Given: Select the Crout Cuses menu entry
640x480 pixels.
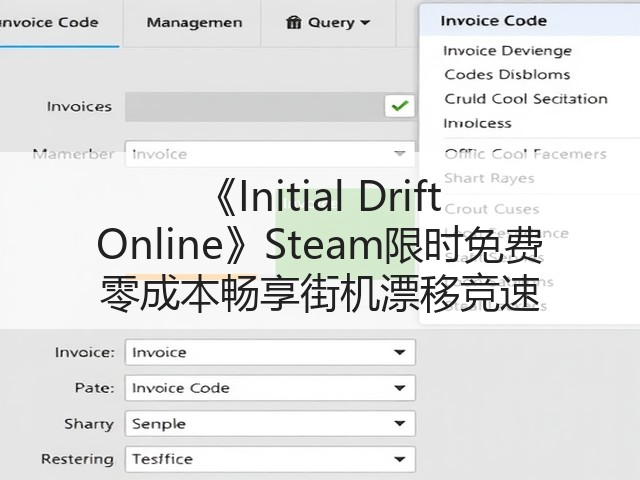Looking at the screenshot, I should [x=492, y=209].
